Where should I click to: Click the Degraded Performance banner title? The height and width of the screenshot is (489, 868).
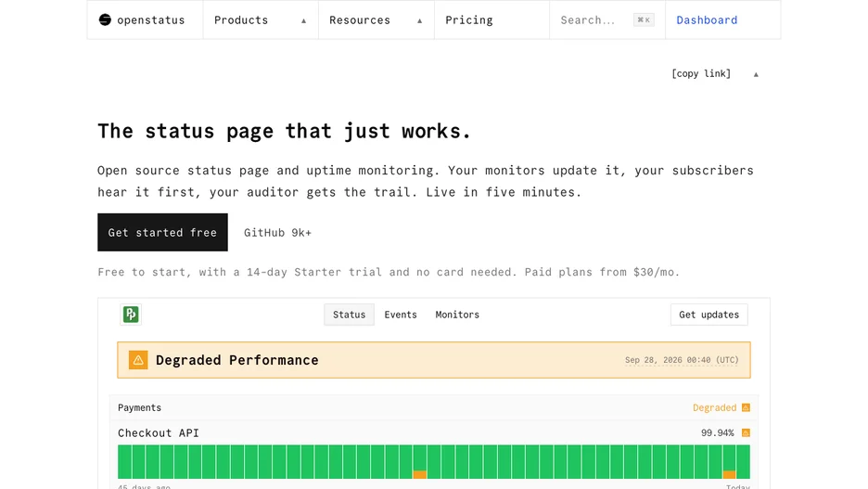pos(236,360)
